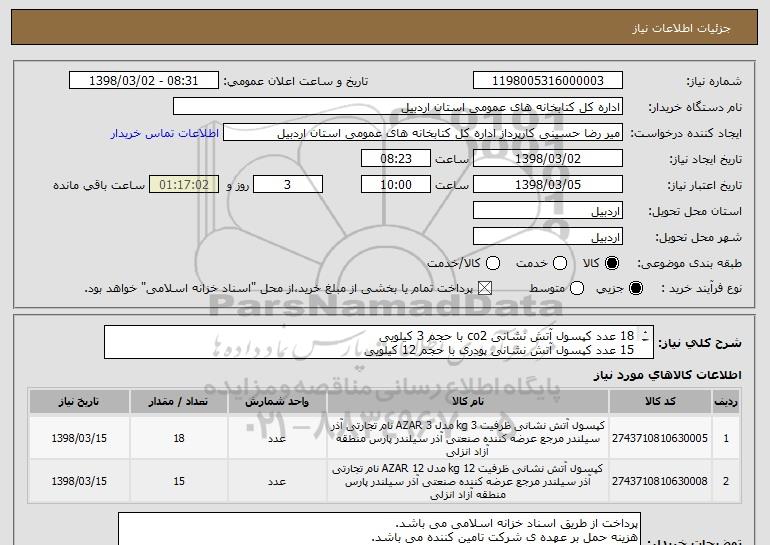This screenshot has height=545, width=770.
Task: Click نام کالا column header
Action: [468, 402]
